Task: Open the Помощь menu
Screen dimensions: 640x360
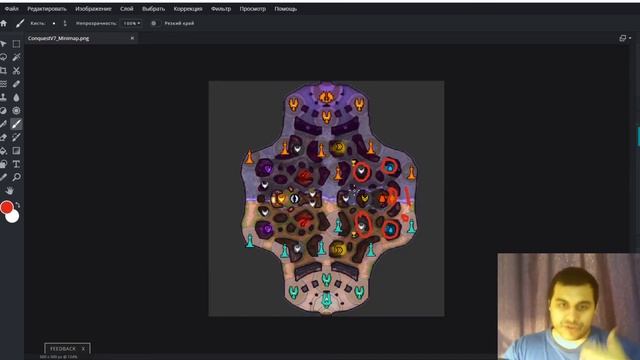Action: (286, 9)
